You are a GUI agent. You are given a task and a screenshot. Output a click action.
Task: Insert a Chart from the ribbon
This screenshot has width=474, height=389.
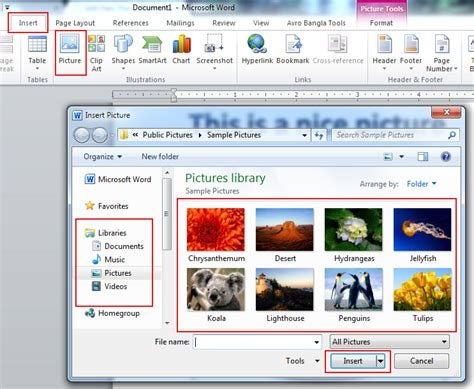(181, 50)
